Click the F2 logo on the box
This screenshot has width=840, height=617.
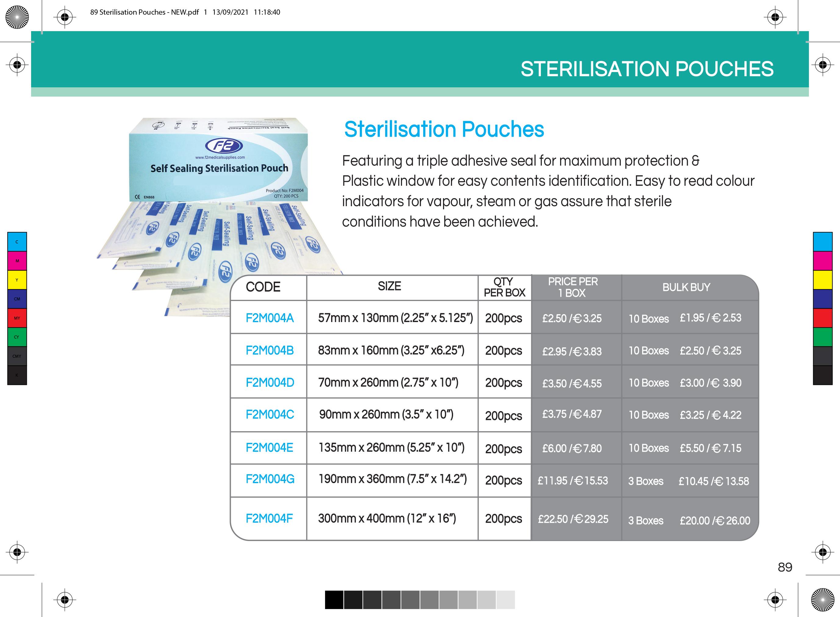click(x=223, y=146)
